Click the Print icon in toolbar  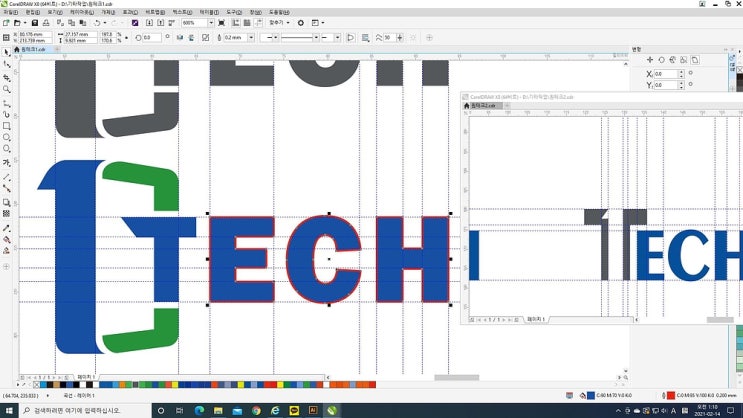[46, 23]
